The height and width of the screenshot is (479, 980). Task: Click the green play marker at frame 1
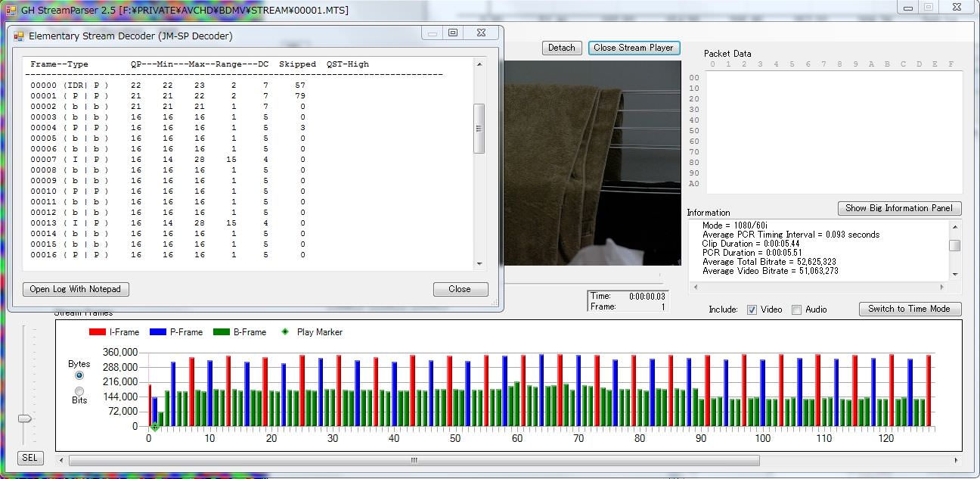point(154,427)
